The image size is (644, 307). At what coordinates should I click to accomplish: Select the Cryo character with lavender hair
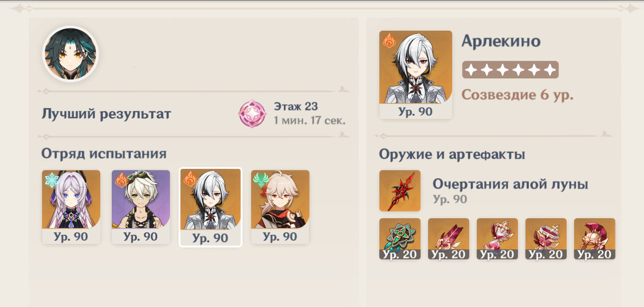point(71,207)
